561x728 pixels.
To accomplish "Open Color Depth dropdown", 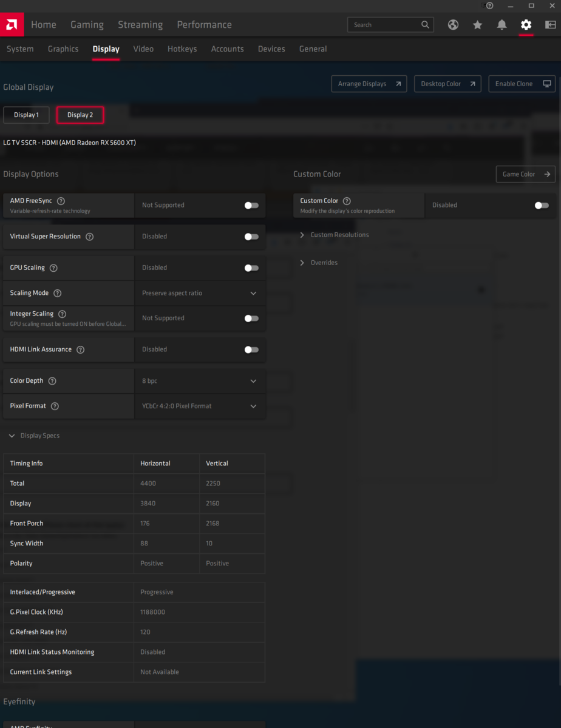I will tap(200, 381).
